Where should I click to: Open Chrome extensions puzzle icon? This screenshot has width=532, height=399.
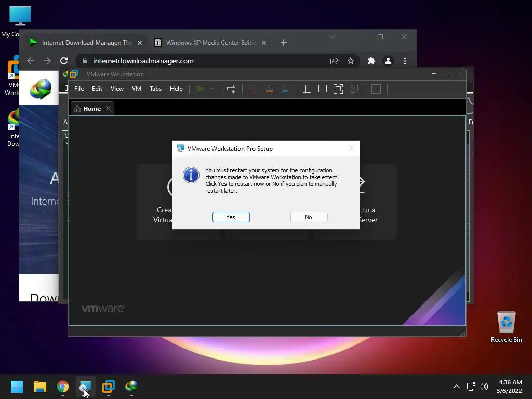(x=371, y=61)
